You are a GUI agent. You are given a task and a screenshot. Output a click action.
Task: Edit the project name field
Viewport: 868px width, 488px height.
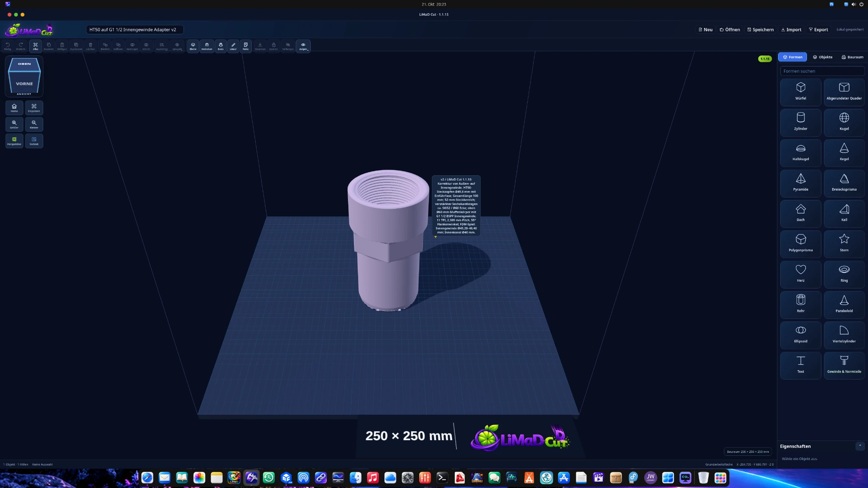click(x=135, y=30)
